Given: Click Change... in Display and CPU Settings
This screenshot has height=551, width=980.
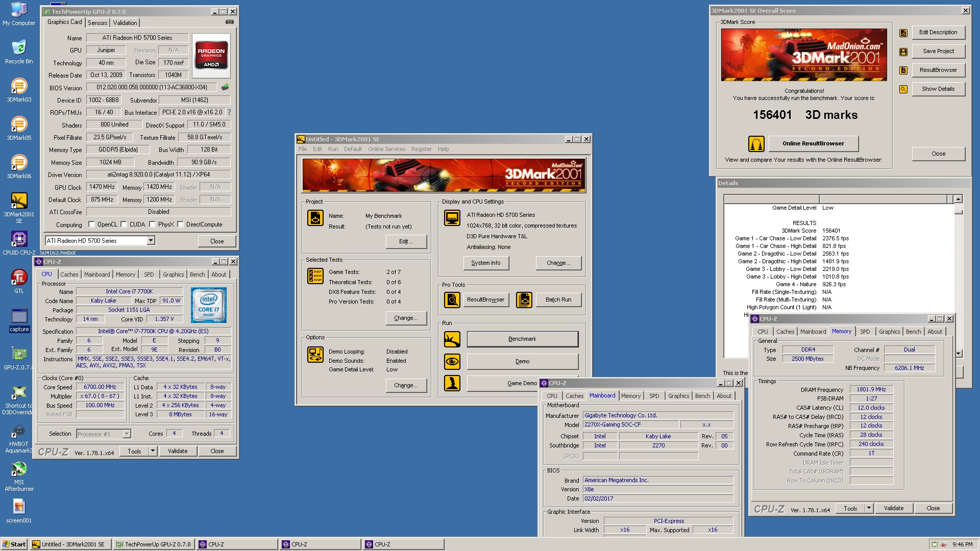Looking at the screenshot, I should click(x=558, y=263).
